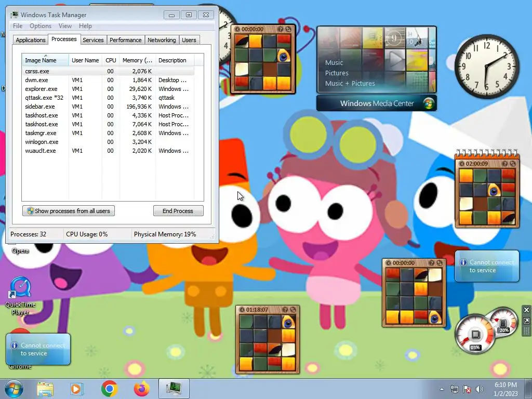
Task: Select the taskmgr.exe process row
Action: click(x=108, y=133)
